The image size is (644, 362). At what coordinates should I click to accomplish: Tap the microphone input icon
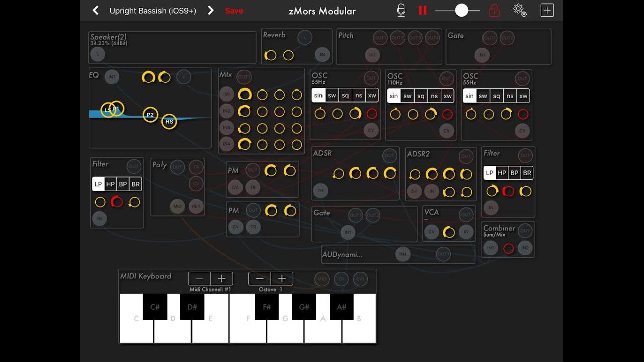pos(401,10)
